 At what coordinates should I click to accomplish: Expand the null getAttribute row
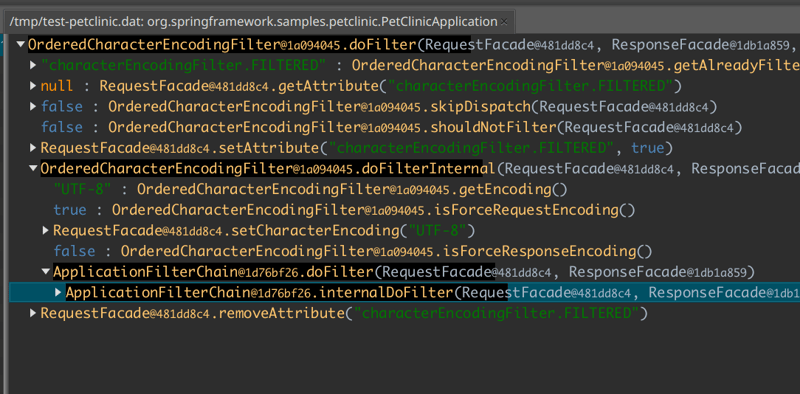point(33,86)
